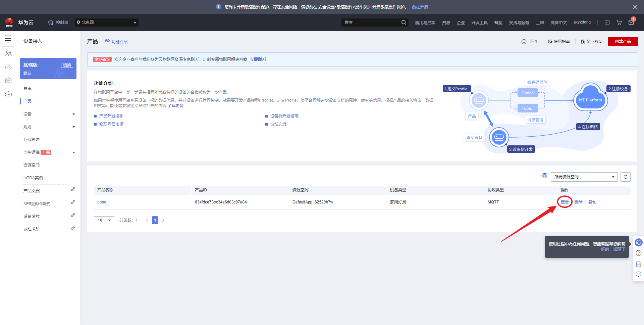Click the 切换 edition switch button

67,65
